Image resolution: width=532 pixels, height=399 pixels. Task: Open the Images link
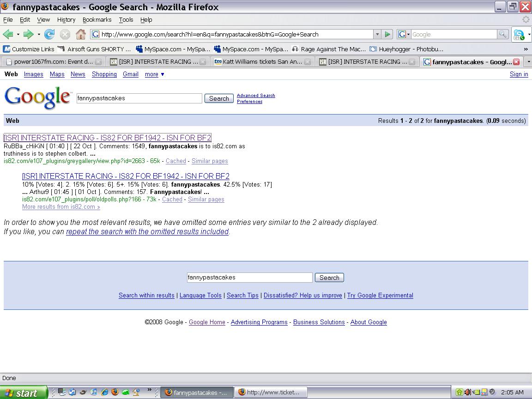34,74
